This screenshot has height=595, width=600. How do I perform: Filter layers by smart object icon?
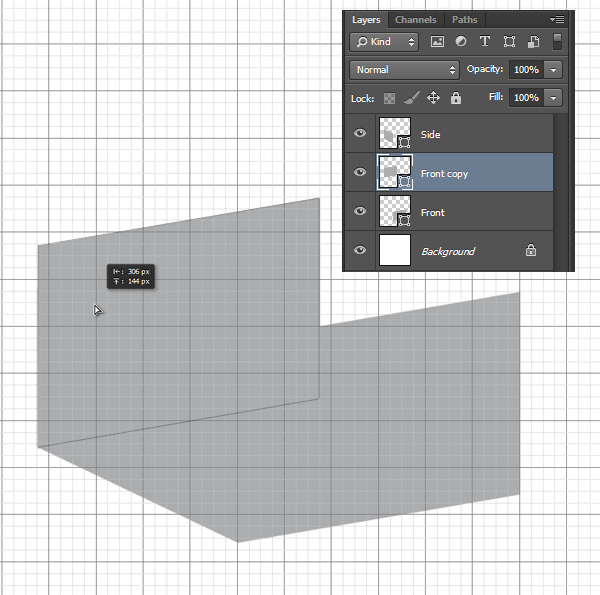click(533, 41)
